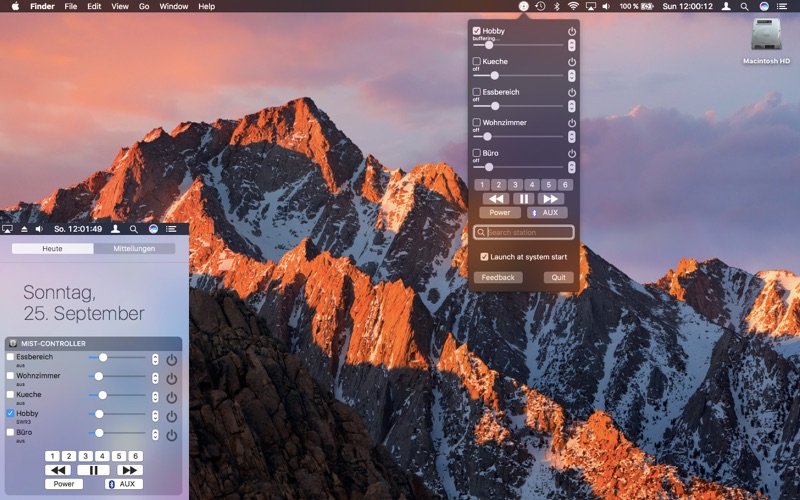Click the Wi-Fi icon in the top menu bar
This screenshot has width=800, height=500.
[x=573, y=6]
